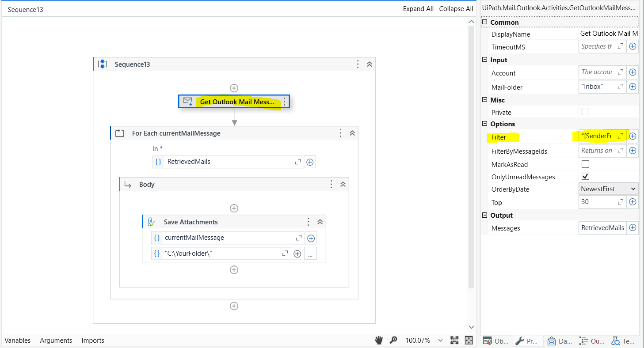This screenshot has width=644, height=348.
Task: Click plus button next to Messages output property
Action: [633, 228]
